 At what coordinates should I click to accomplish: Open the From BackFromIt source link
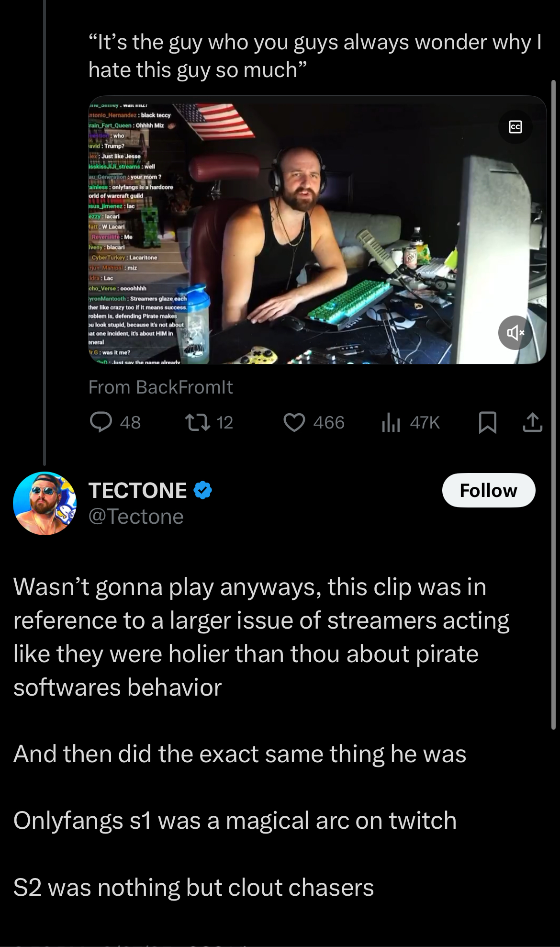pos(160,387)
